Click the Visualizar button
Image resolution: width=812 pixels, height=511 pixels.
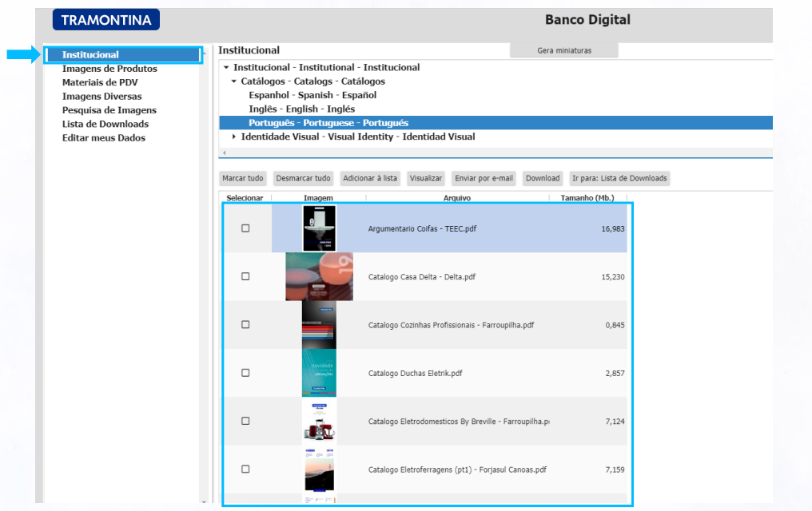pyautogui.click(x=426, y=178)
